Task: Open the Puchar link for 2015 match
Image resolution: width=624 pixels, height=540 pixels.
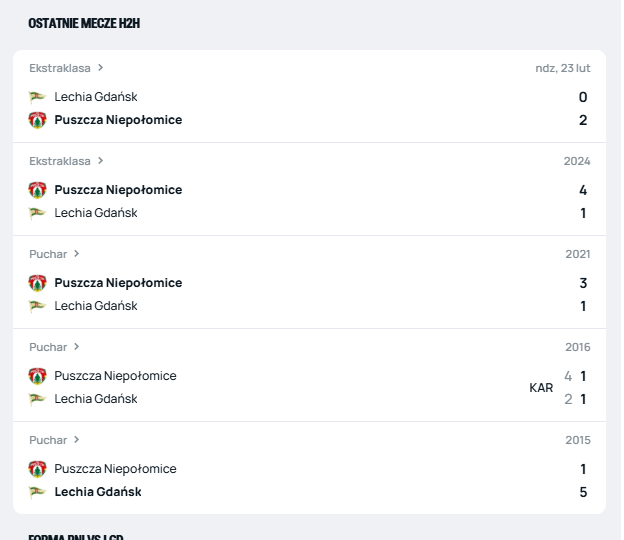Action: coord(48,440)
